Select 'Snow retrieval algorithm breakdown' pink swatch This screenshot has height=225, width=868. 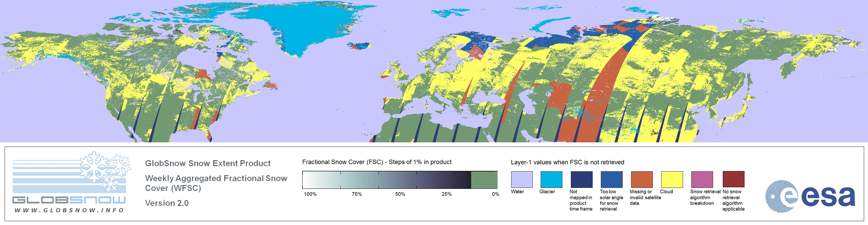pos(702,179)
